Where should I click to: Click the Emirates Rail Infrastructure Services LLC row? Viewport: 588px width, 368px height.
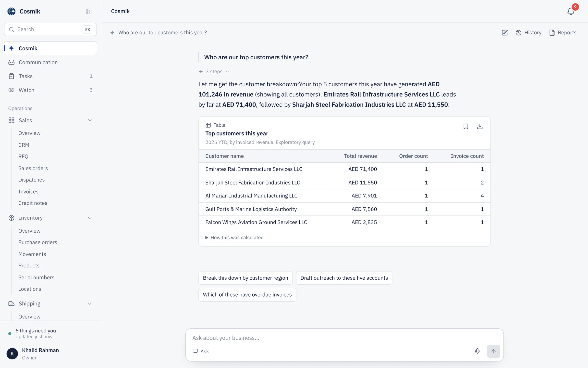pos(344,169)
